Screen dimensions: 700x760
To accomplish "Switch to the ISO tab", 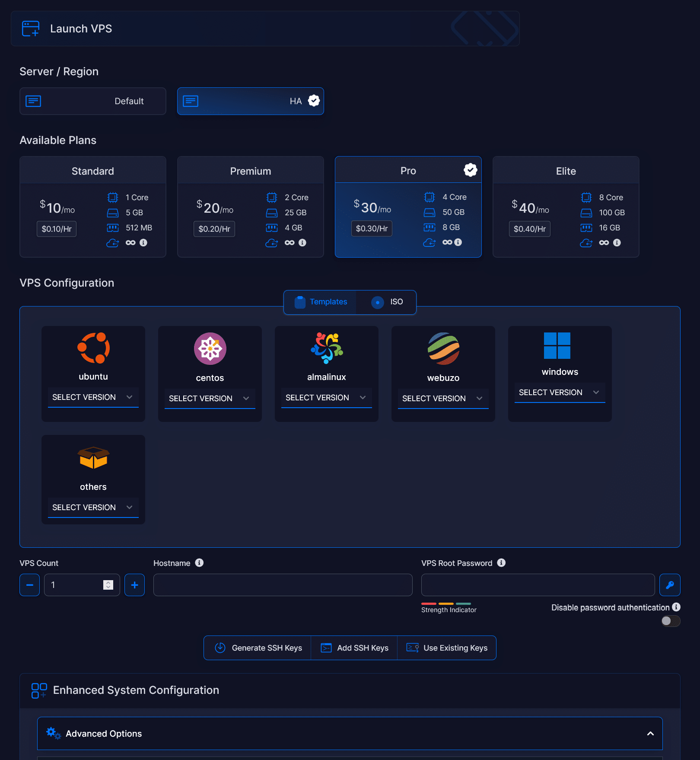I will pos(387,302).
